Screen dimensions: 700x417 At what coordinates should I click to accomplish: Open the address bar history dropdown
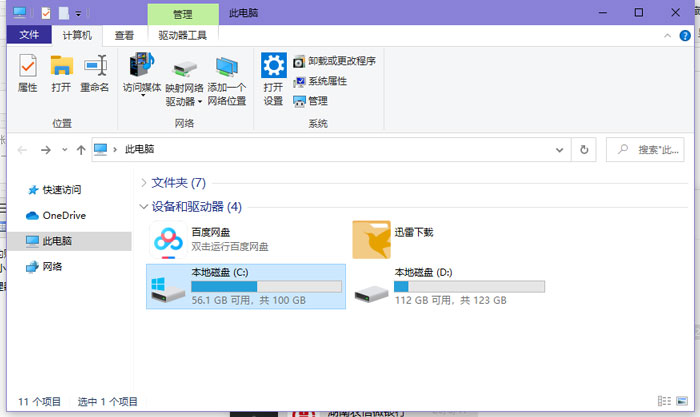(559, 150)
